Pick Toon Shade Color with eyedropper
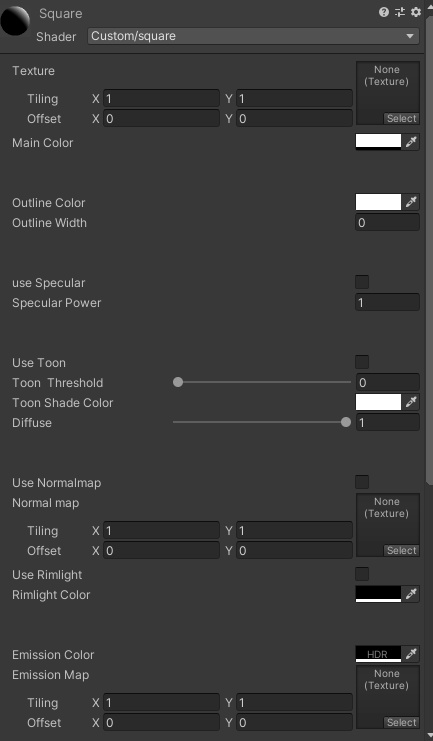This screenshot has height=741, width=433. 411,402
